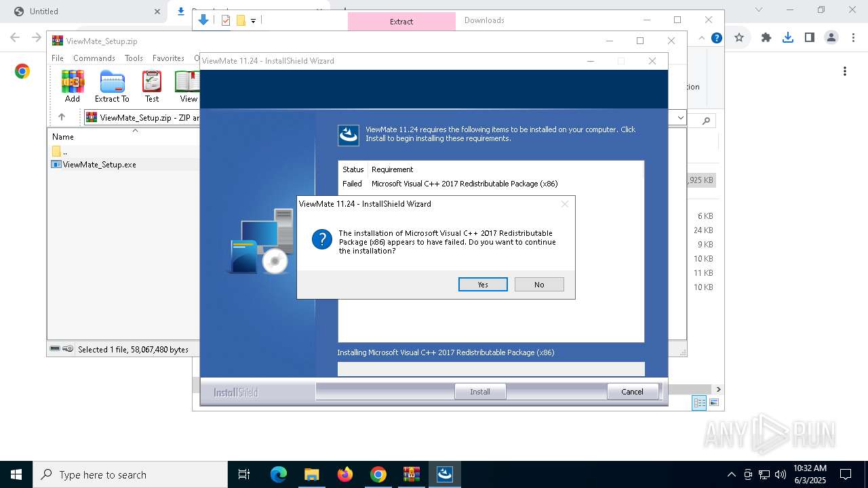Click Chrome back navigation arrow
This screenshot has width=868, height=488.
(x=15, y=38)
